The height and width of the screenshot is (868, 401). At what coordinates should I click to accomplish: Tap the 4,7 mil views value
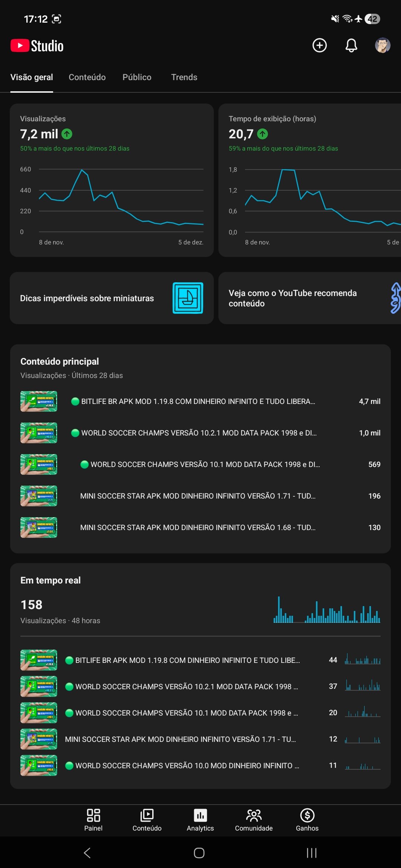point(369,401)
